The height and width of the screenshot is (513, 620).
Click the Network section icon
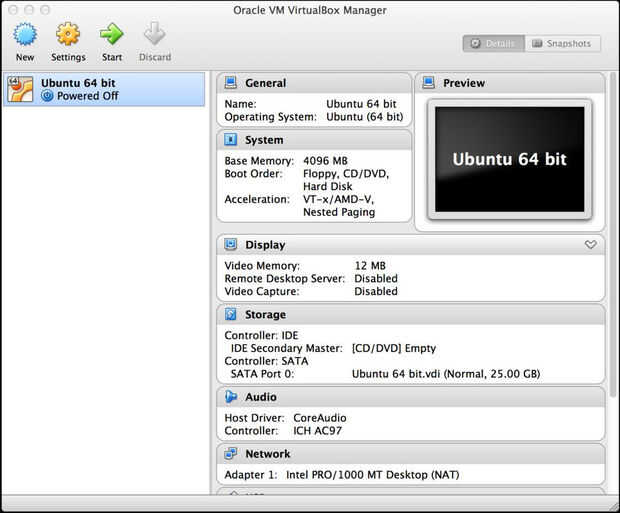231,454
